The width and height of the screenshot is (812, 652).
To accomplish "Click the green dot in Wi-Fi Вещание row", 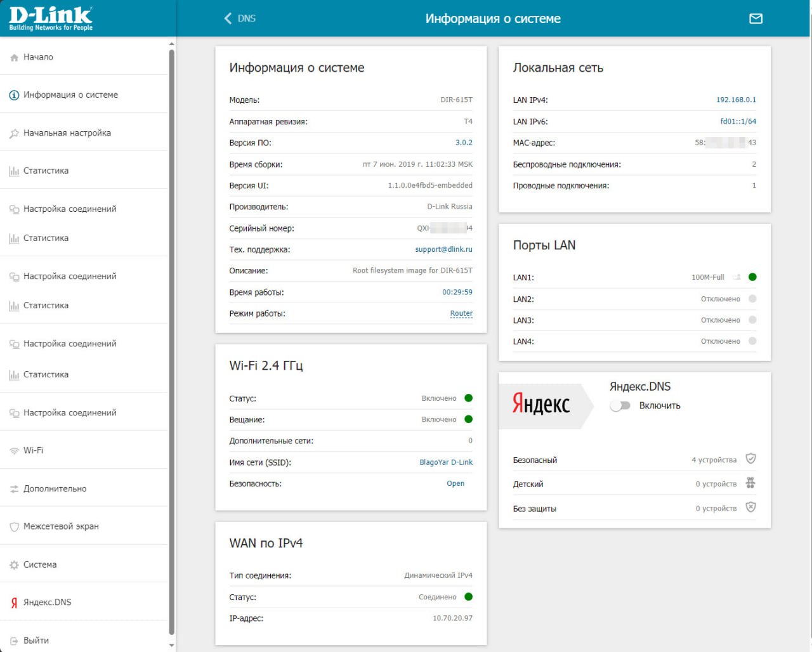I will click(x=469, y=419).
